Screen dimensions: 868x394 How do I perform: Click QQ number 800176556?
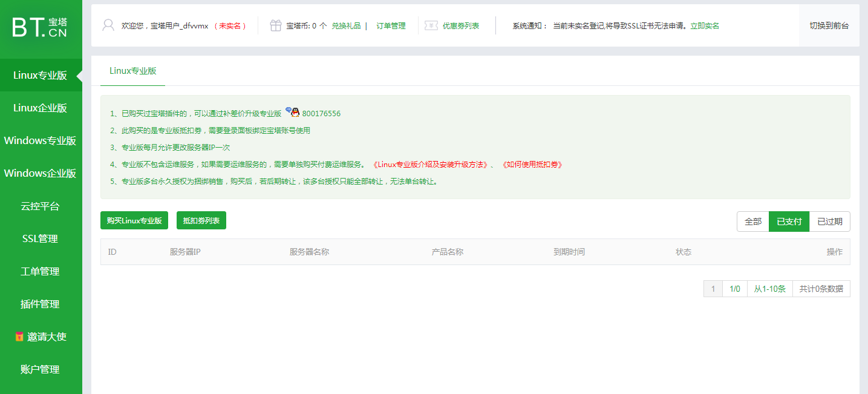click(321, 114)
